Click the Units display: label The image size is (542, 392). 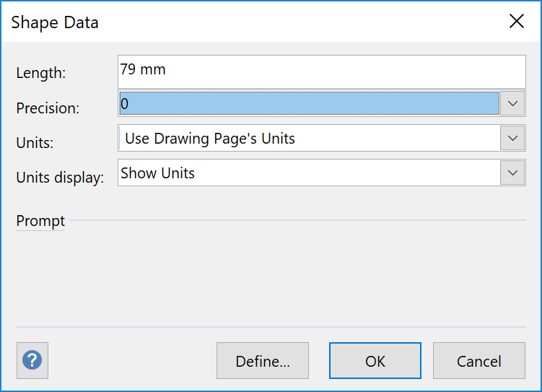(60, 178)
